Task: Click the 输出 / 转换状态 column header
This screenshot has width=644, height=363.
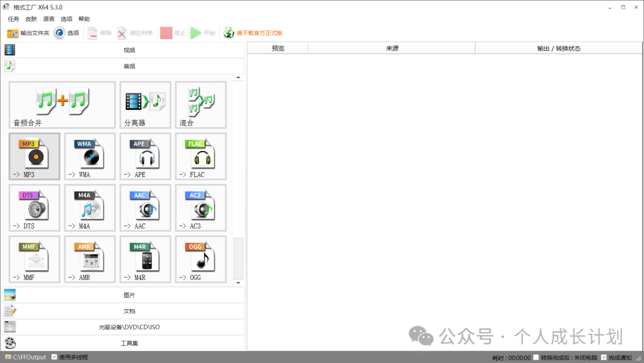Action: [x=559, y=48]
